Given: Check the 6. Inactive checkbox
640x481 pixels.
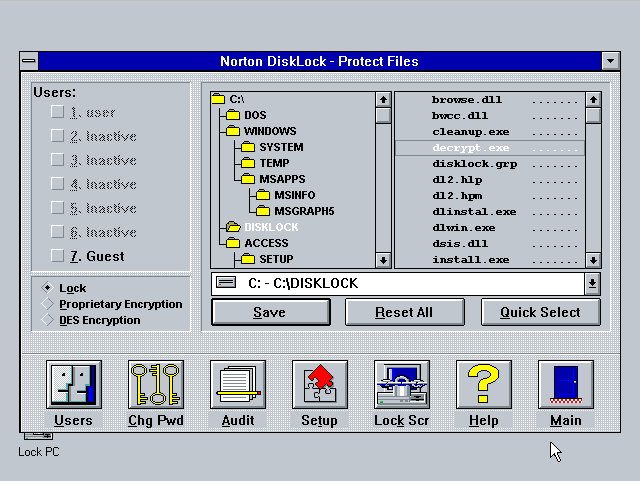Looking at the screenshot, I should tap(58, 232).
